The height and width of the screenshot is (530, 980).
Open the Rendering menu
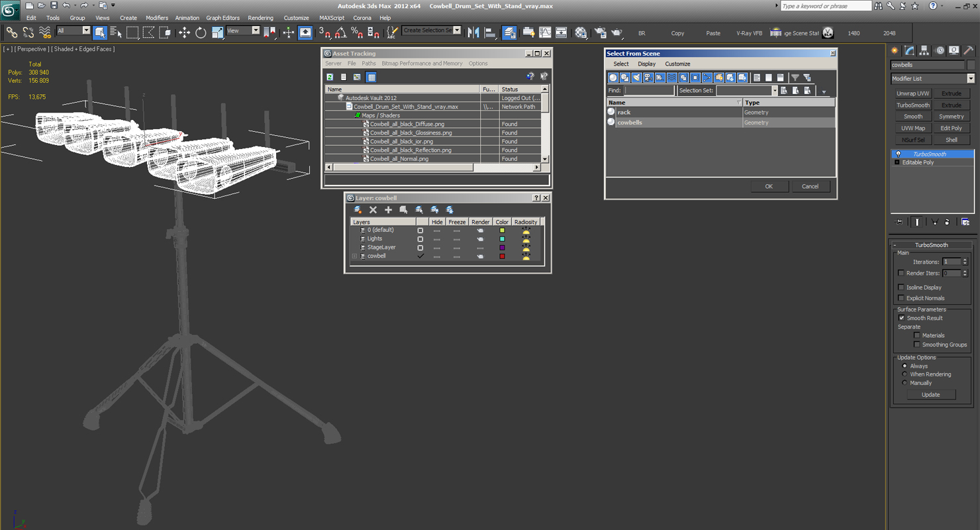[260, 18]
